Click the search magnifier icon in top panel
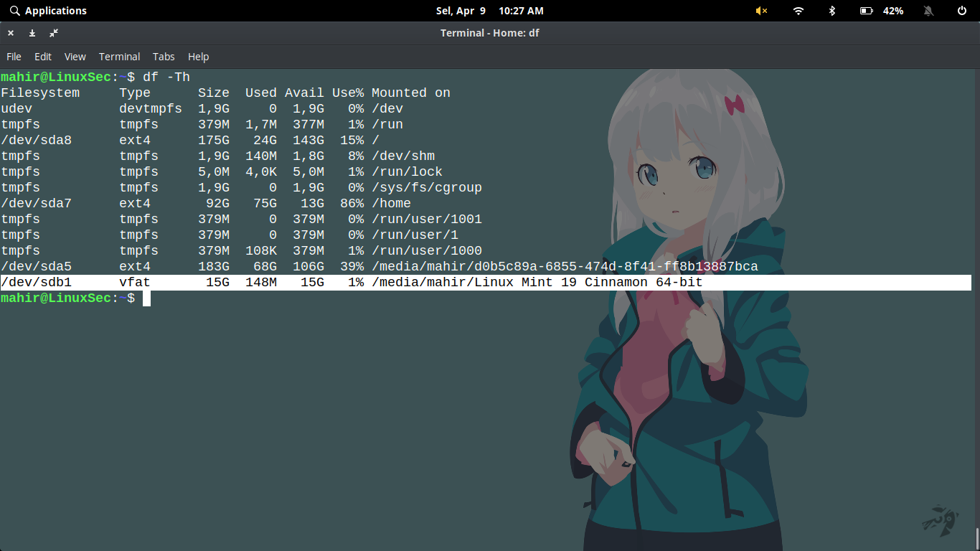The height and width of the screenshot is (551, 980). click(14, 11)
